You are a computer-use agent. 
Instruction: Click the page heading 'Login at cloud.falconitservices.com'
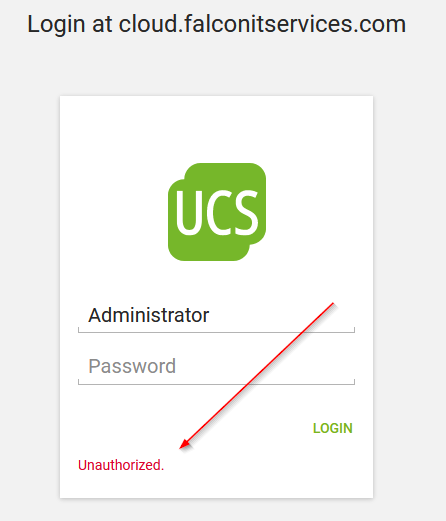coord(216,25)
